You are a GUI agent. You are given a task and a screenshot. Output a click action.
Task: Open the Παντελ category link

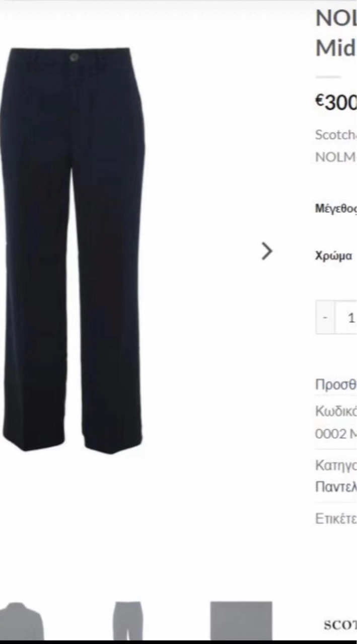(336, 487)
